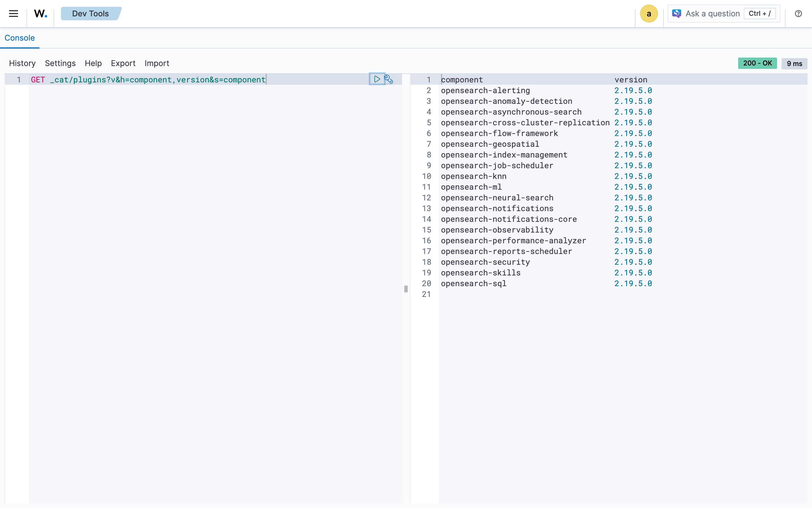This screenshot has height=508, width=812.
Task: Click output line number 10
Action: click(x=426, y=176)
